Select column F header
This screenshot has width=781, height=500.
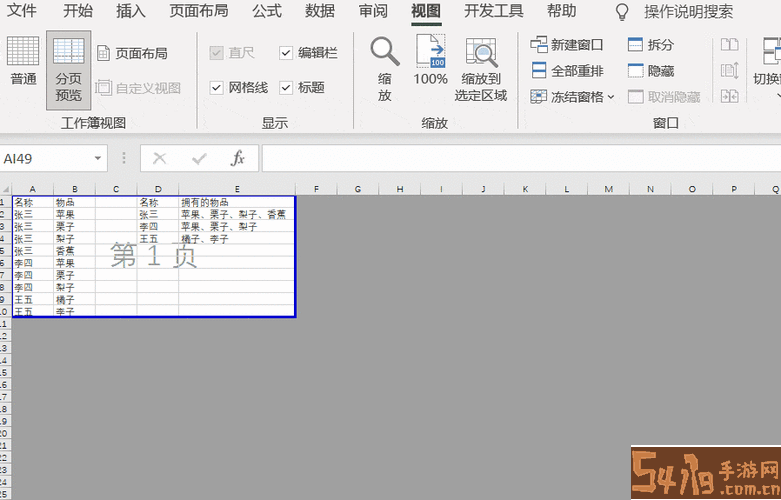316,189
